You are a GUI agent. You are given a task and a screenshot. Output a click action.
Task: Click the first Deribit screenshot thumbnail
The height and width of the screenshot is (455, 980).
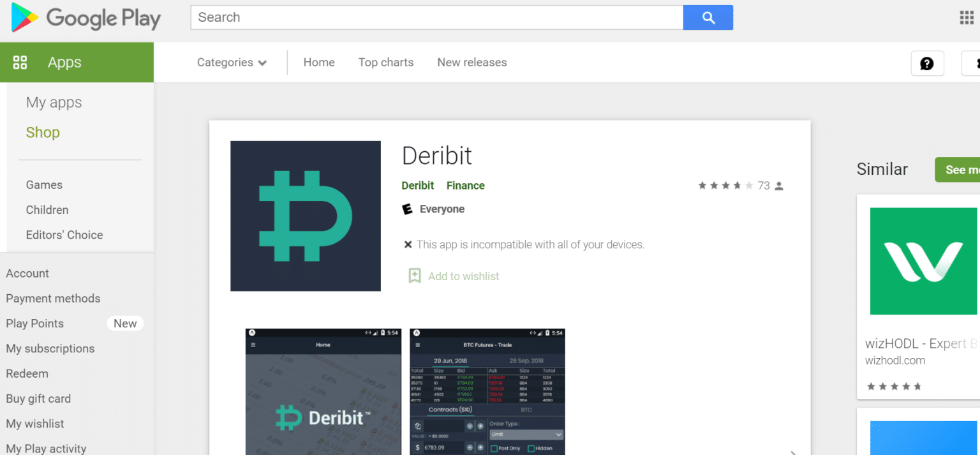[x=323, y=391]
